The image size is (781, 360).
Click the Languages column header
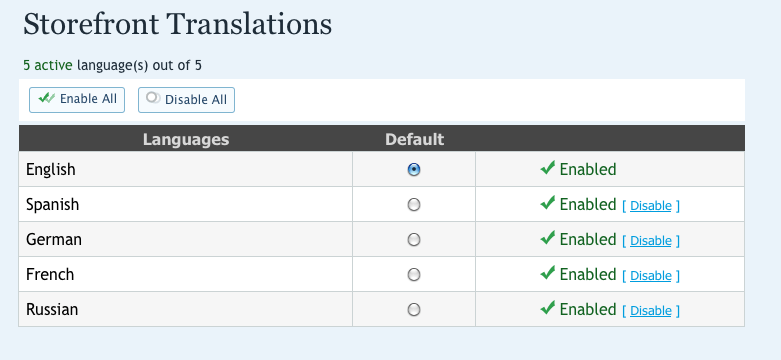pos(186,139)
